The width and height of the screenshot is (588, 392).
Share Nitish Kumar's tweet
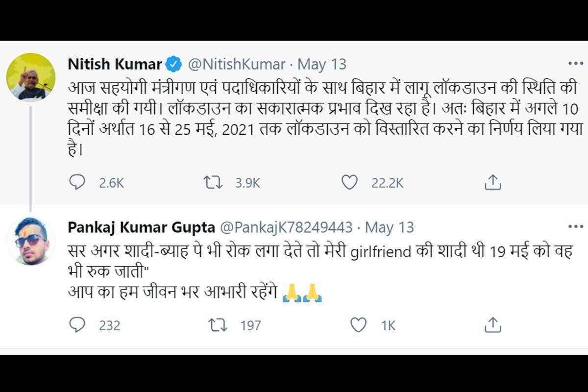[492, 183]
